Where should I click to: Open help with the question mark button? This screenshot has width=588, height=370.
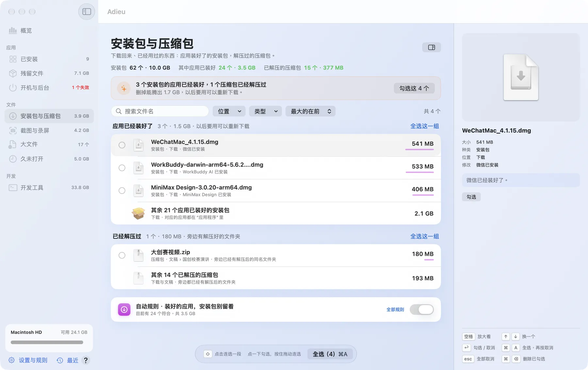[86, 360]
